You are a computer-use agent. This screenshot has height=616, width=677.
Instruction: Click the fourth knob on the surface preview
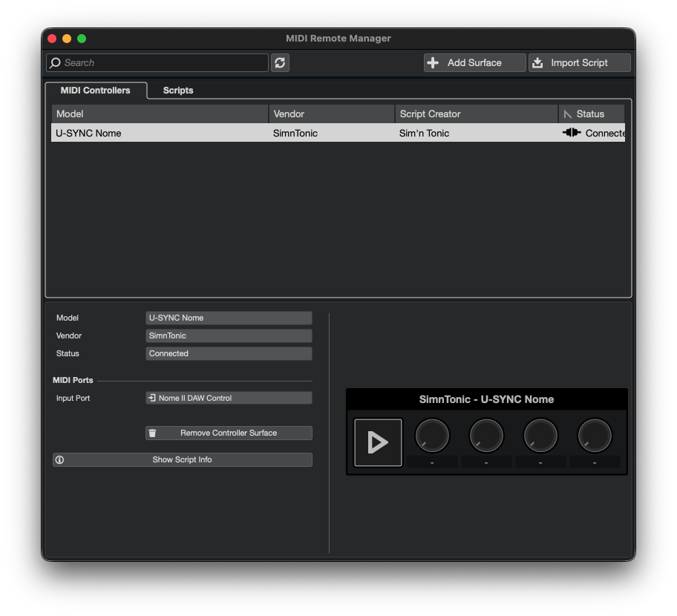[x=595, y=436]
